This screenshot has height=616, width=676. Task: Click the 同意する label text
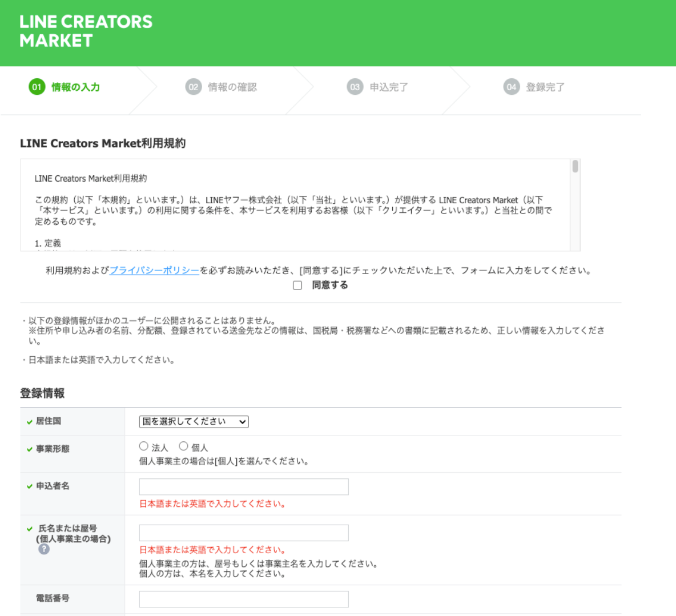click(x=330, y=285)
